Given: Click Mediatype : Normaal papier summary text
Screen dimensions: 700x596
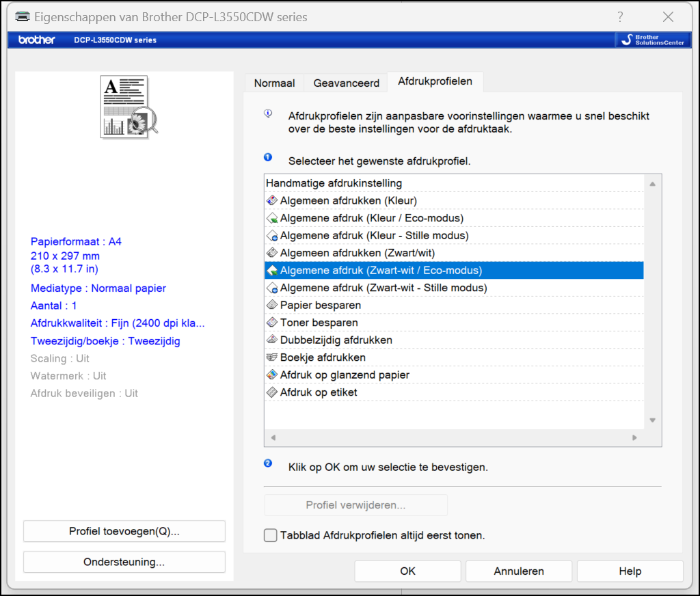Looking at the screenshot, I should click(x=98, y=288).
